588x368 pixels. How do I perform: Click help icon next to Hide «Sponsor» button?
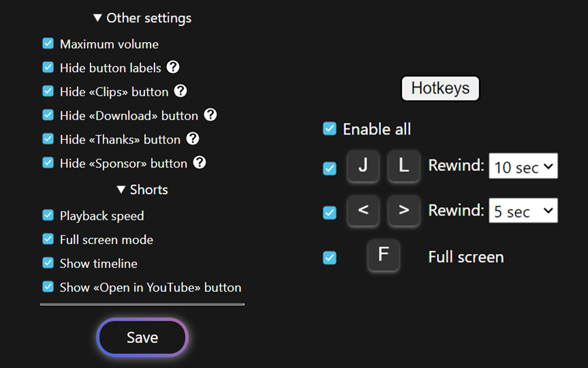tap(200, 163)
